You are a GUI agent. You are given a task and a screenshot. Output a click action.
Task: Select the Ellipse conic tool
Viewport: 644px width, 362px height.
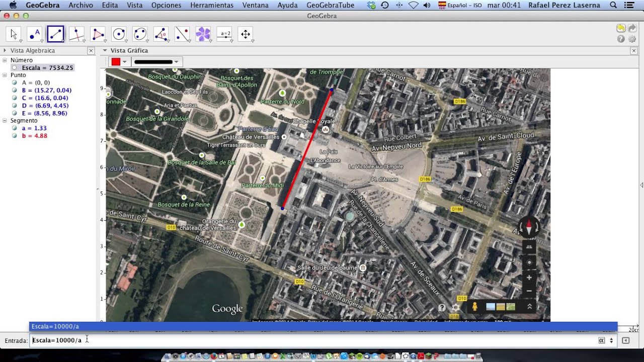(140, 34)
